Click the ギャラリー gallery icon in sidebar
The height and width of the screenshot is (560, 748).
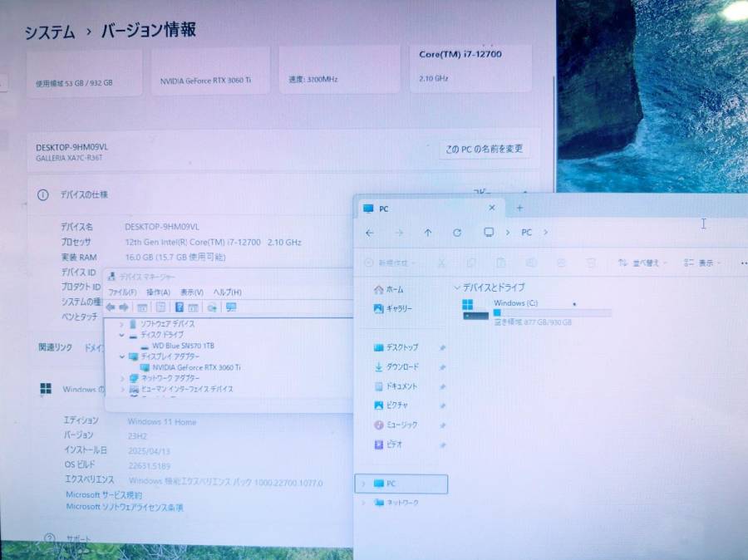point(379,308)
